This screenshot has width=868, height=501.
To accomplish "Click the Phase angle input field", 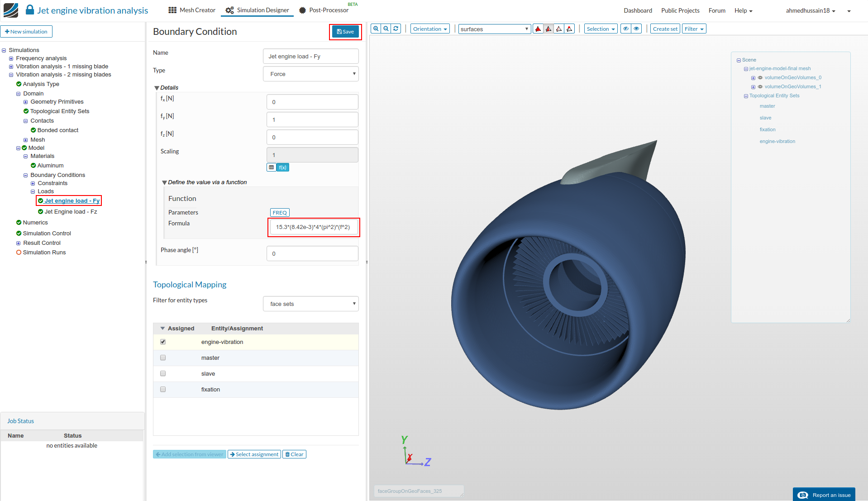I will pos(312,254).
